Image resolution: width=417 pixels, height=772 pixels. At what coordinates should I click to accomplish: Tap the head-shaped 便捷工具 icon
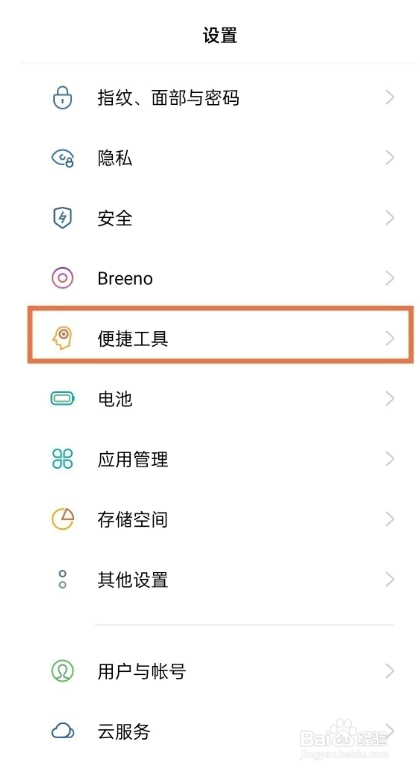(x=63, y=339)
